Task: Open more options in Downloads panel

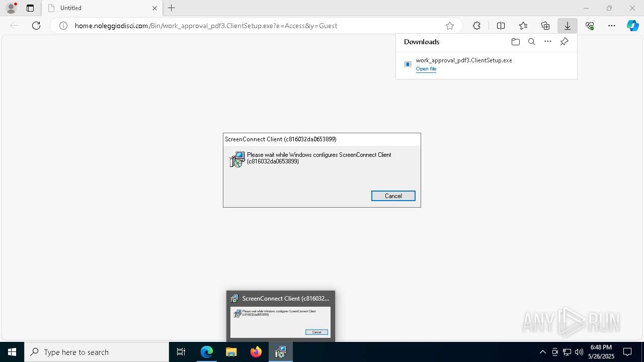Action: click(548, 42)
